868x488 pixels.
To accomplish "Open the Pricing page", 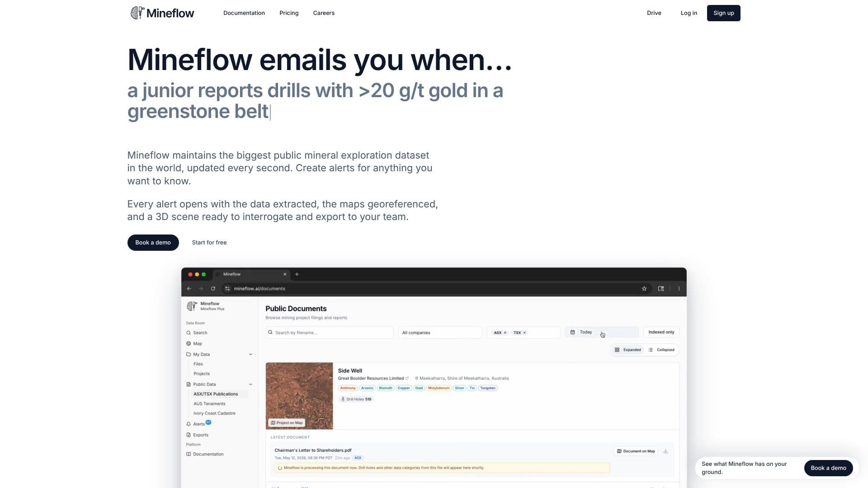I will point(289,13).
